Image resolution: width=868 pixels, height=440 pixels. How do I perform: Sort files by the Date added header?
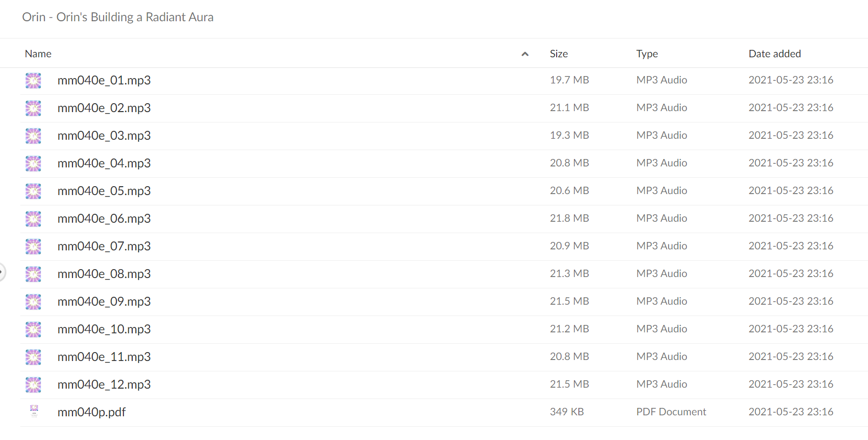point(775,54)
